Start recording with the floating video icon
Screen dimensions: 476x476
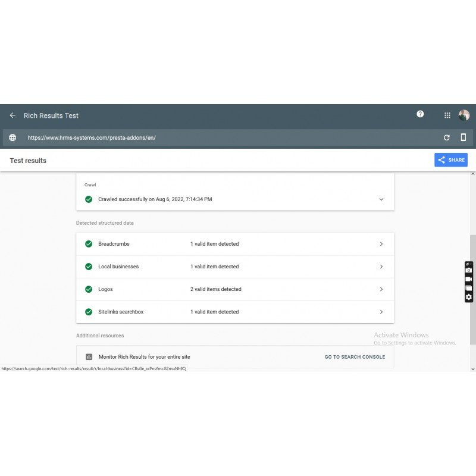tap(469, 279)
